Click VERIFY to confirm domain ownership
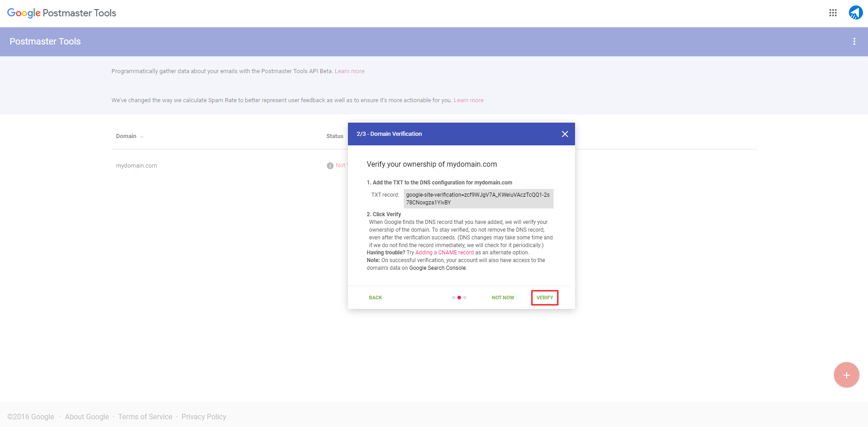Image resolution: width=868 pixels, height=427 pixels. [545, 298]
